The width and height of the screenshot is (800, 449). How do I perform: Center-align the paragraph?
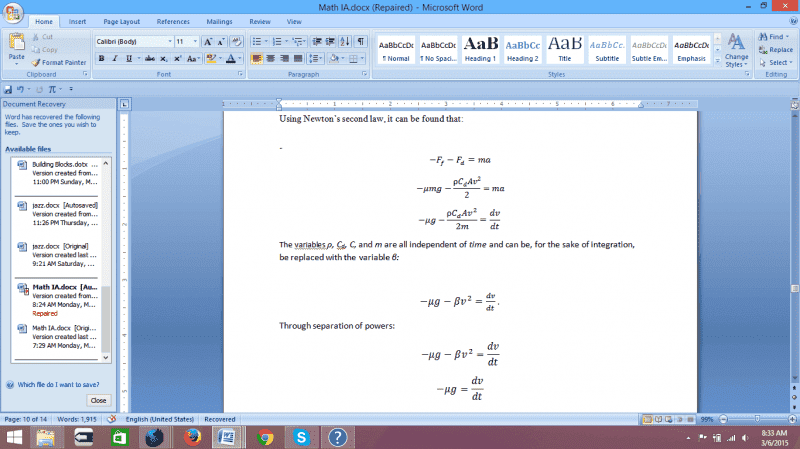[271, 59]
